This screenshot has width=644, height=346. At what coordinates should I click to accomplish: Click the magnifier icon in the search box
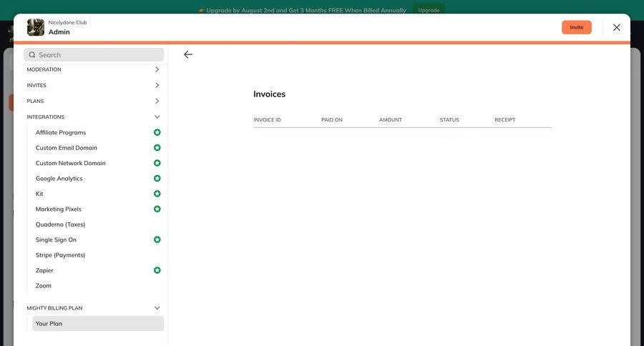pyautogui.click(x=32, y=54)
